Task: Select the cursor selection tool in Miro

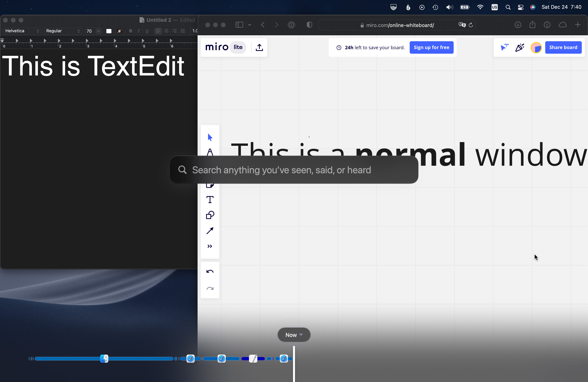Action: [x=209, y=137]
